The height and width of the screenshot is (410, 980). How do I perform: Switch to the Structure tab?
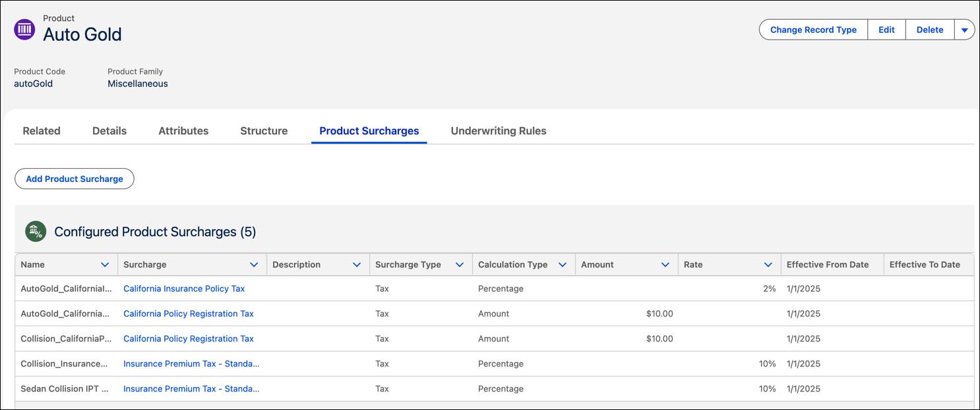tap(264, 131)
